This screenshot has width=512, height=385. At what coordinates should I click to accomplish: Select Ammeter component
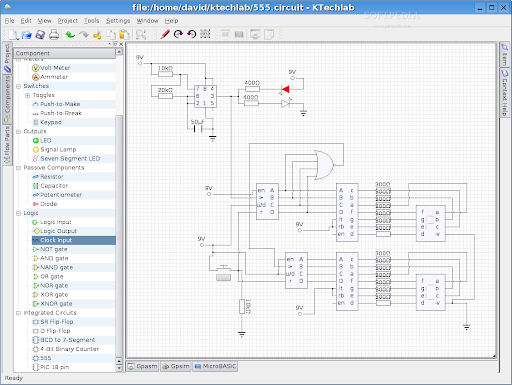pyautogui.click(x=54, y=77)
